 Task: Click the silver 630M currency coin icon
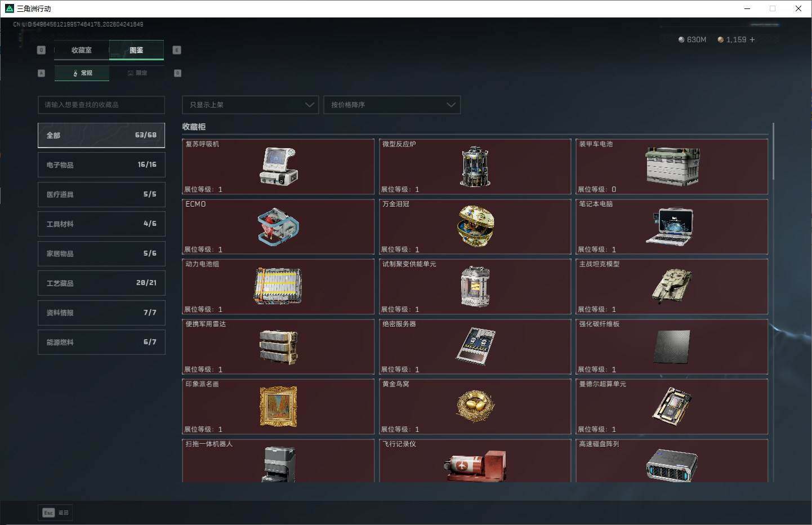click(681, 40)
